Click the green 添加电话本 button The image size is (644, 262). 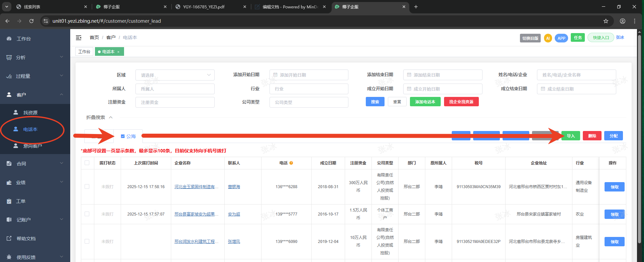click(x=425, y=102)
